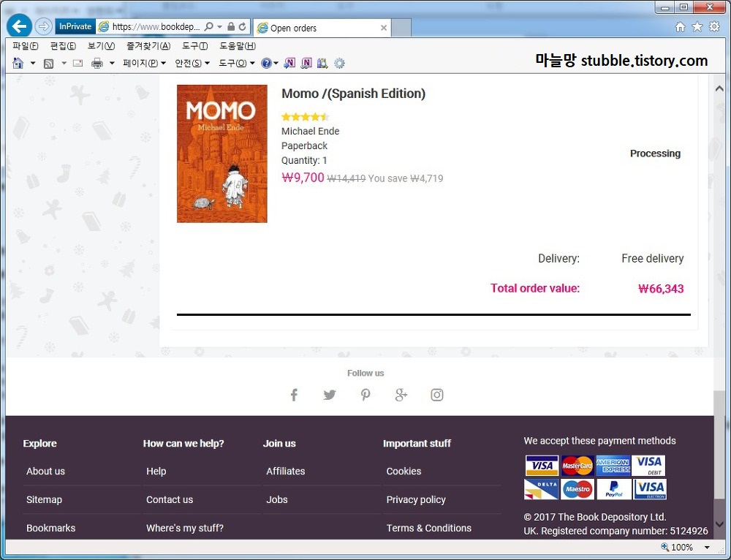Open Book Depository Instagram icon
The height and width of the screenshot is (560, 731).
(x=437, y=395)
